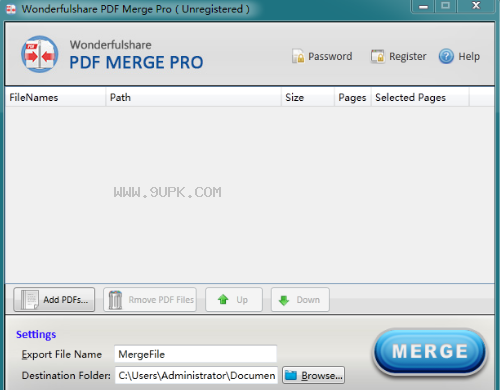Click the green Up arrow icon
The width and height of the screenshot is (500, 390).
point(223,299)
